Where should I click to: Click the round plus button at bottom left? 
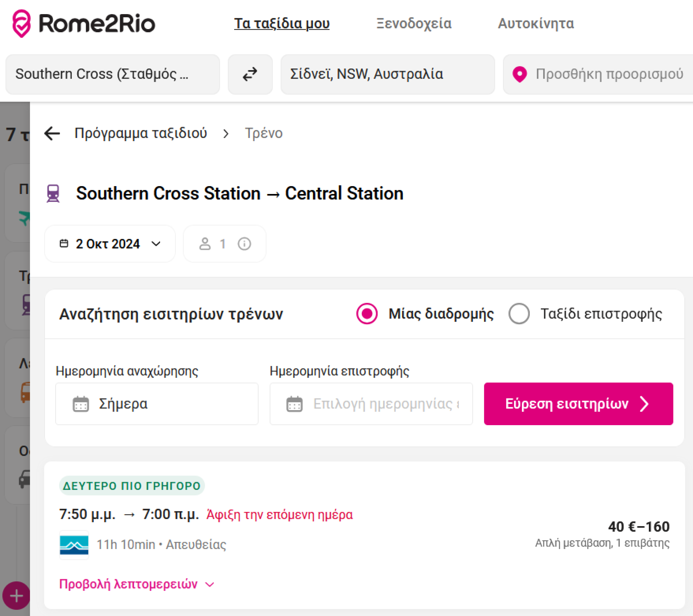click(16, 596)
